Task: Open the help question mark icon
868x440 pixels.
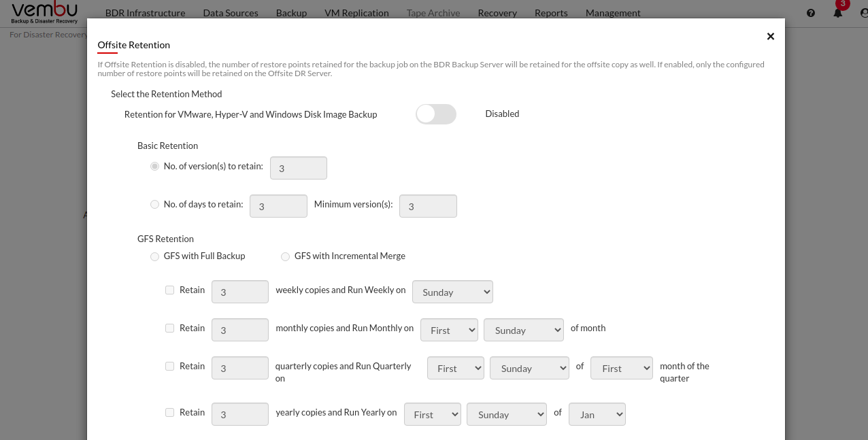Action: click(x=811, y=13)
